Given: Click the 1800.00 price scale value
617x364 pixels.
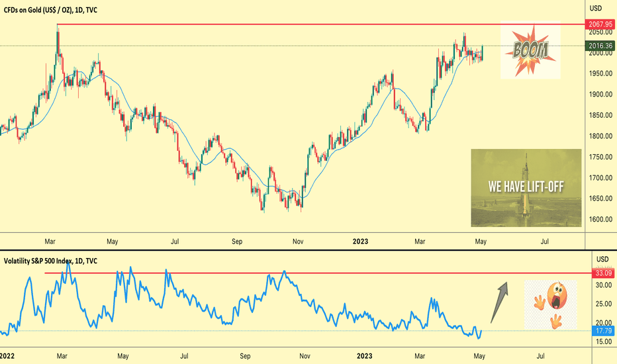Looking at the screenshot, I should tap(600, 136).
